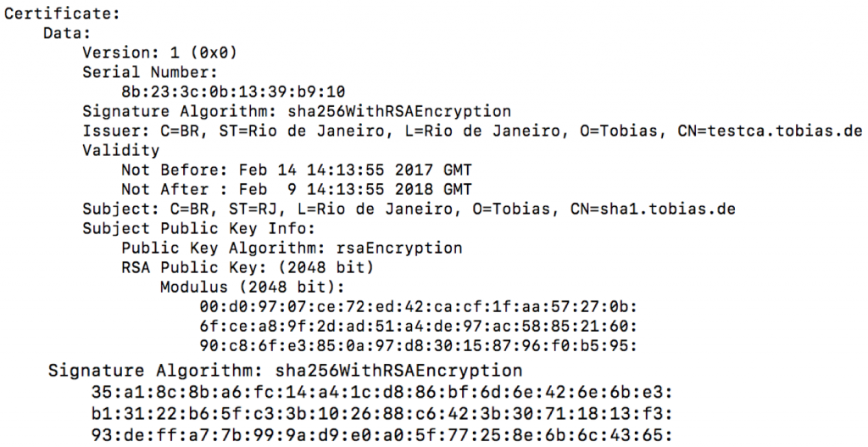Click the Issuer line with CN=testca.tobias.de
868x447 pixels.
[473, 131]
